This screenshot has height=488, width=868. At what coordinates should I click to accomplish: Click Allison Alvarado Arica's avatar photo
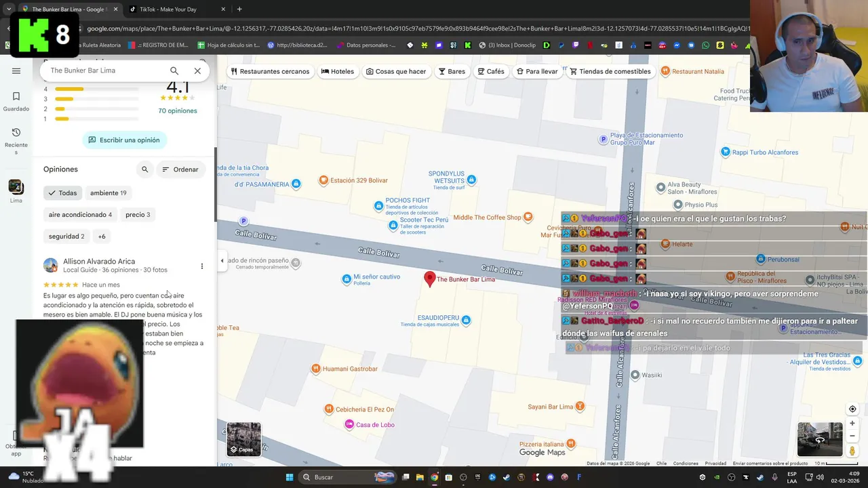50,265
